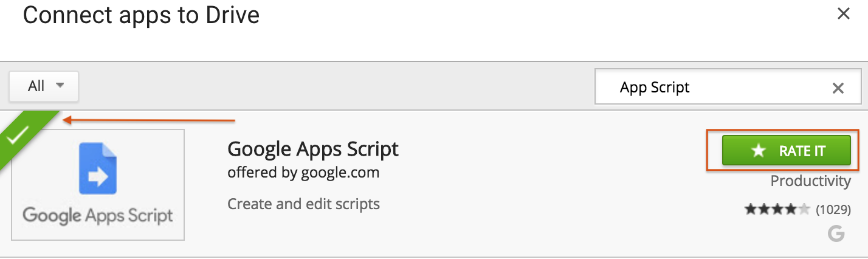Image resolution: width=868 pixels, height=259 pixels.
Task: Open the All category filter dropdown
Action: click(x=44, y=86)
